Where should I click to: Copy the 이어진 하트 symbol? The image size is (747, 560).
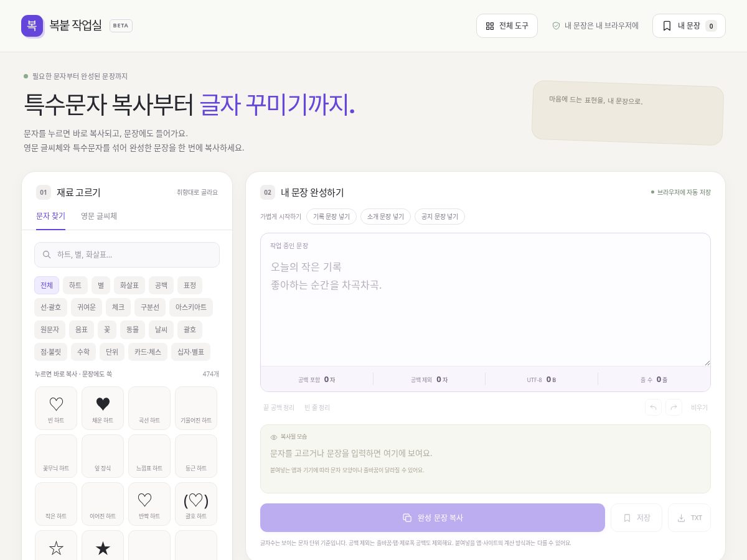pyautogui.click(x=103, y=503)
